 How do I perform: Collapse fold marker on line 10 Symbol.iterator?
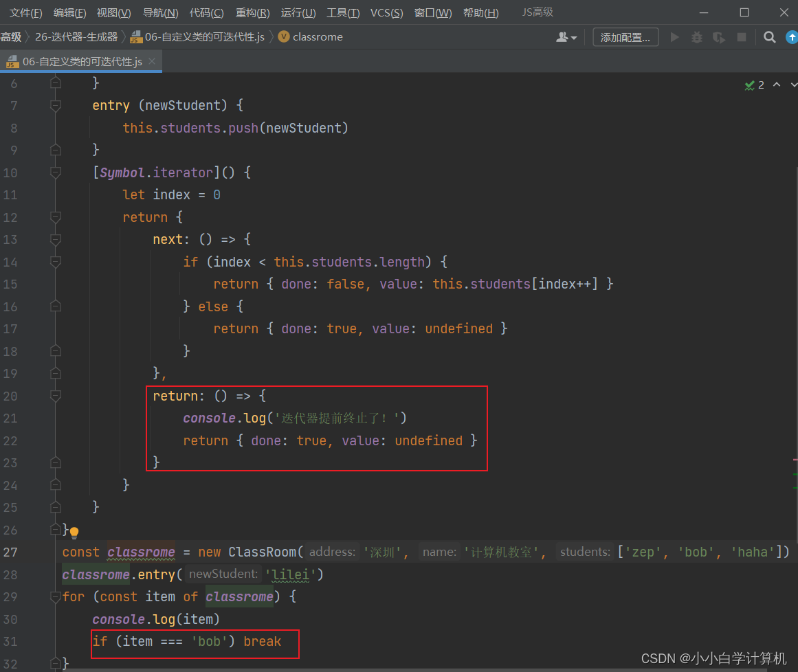56,172
